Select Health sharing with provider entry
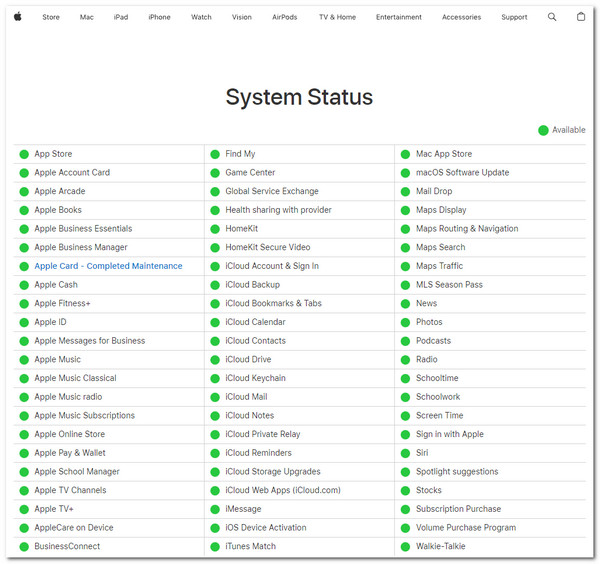The width and height of the screenshot is (600, 564). [278, 210]
